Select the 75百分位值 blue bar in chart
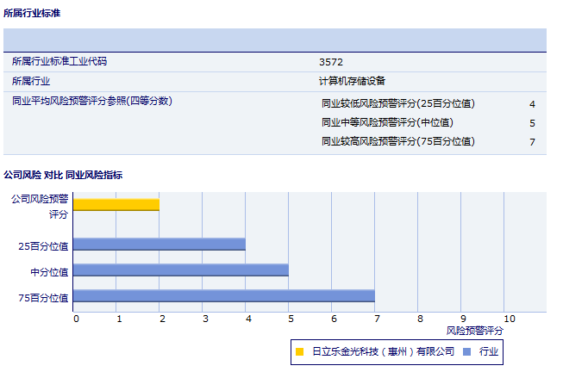 [224, 295]
